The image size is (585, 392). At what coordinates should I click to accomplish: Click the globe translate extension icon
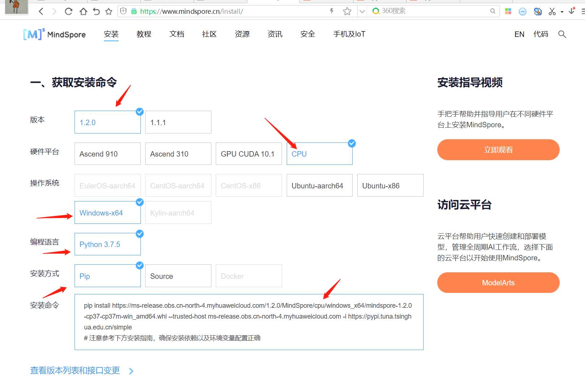(x=538, y=12)
